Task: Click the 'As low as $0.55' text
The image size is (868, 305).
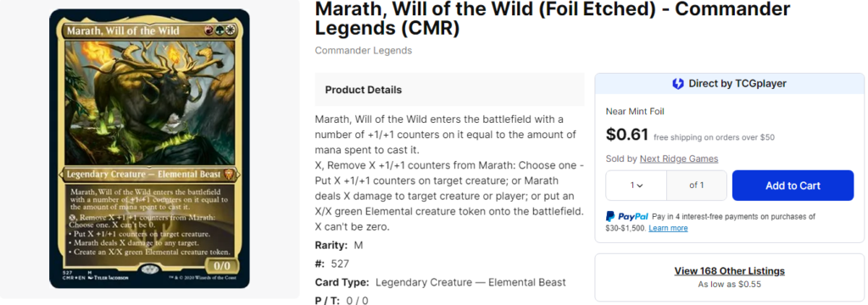Action: (x=729, y=284)
